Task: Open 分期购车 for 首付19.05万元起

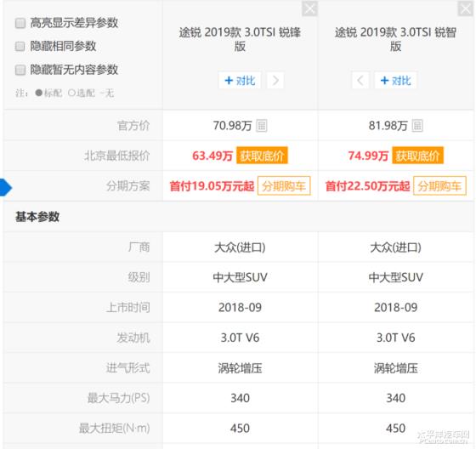Action: pyautogui.click(x=284, y=185)
